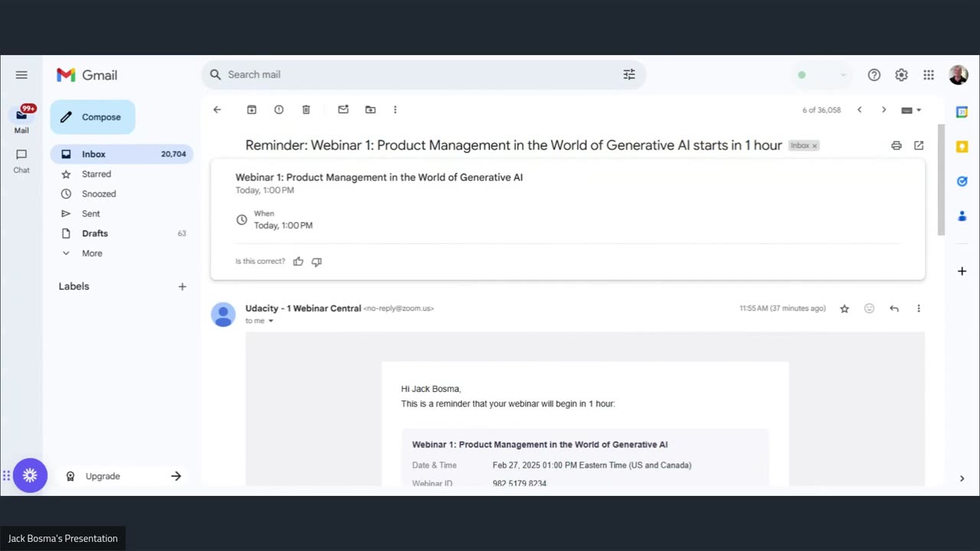Screen dimensions: 980x551
Task: Click the Compose button
Action: 93,117
